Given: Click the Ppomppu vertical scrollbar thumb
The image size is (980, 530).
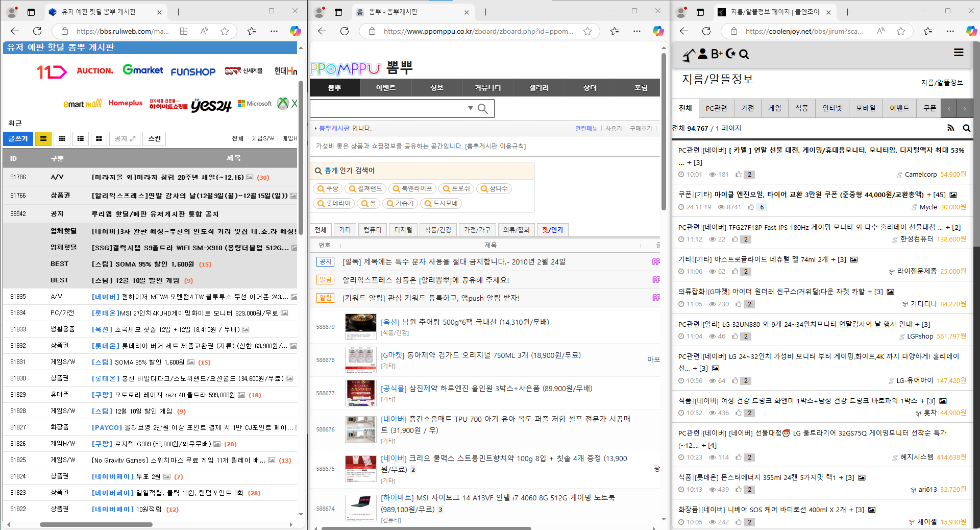Looking at the screenshot, I should 664,132.
